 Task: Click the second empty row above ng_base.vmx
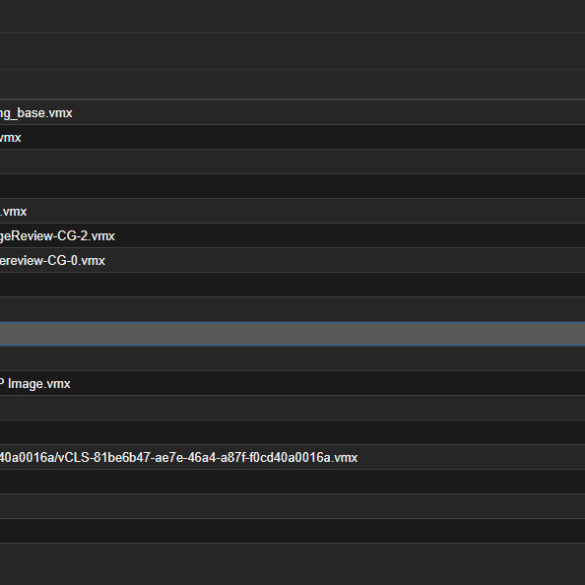292,51
